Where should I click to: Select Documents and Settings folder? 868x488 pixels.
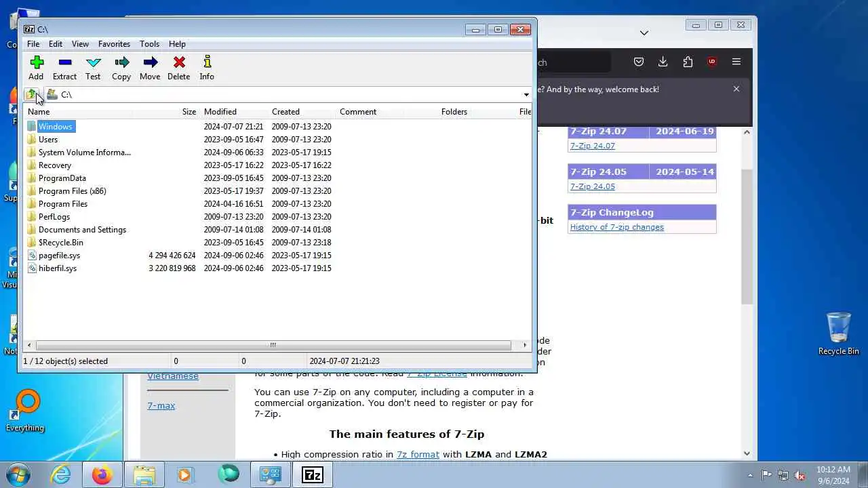[82, 230]
